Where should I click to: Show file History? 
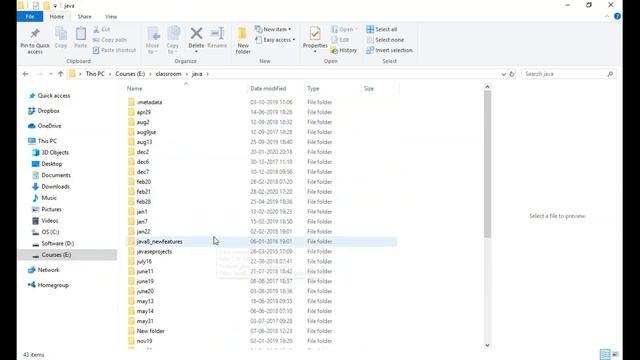pyautogui.click(x=344, y=50)
